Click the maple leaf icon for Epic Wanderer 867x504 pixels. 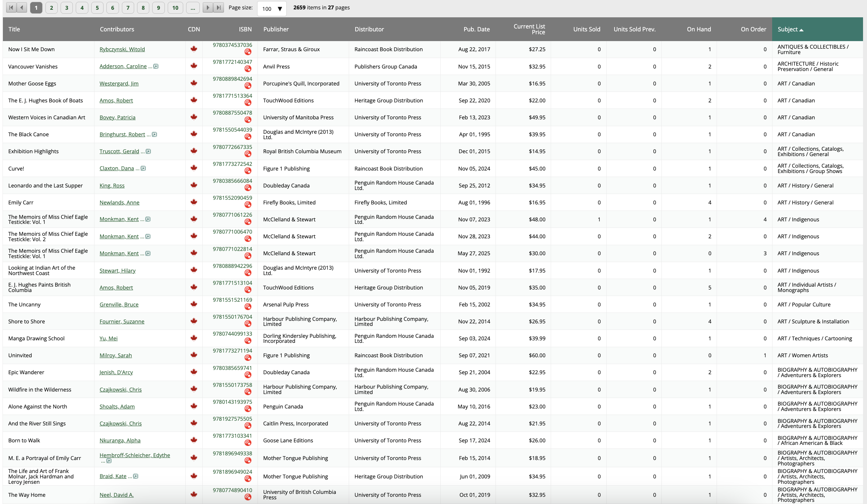click(194, 372)
